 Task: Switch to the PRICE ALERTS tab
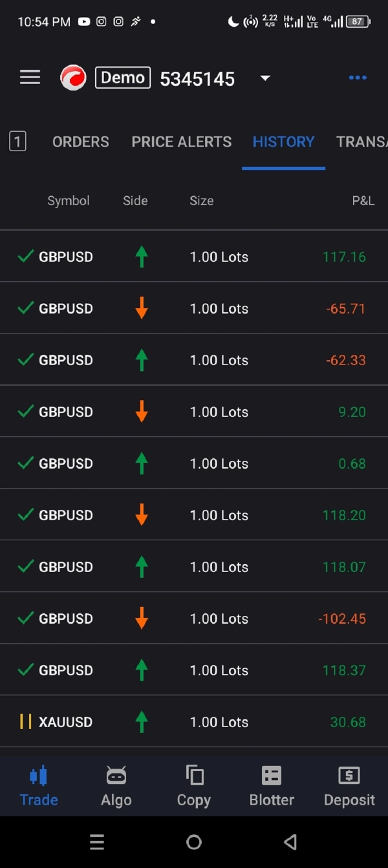tap(182, 142)
